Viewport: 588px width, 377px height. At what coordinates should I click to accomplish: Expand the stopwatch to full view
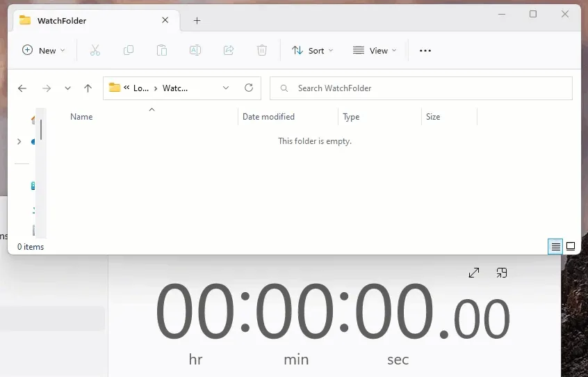coord(474,273)
